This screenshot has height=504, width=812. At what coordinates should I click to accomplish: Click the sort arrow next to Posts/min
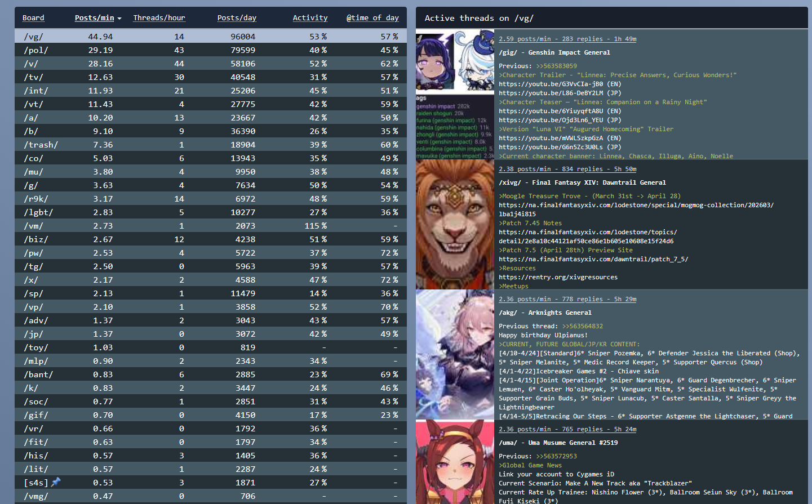tap(119, 19)
